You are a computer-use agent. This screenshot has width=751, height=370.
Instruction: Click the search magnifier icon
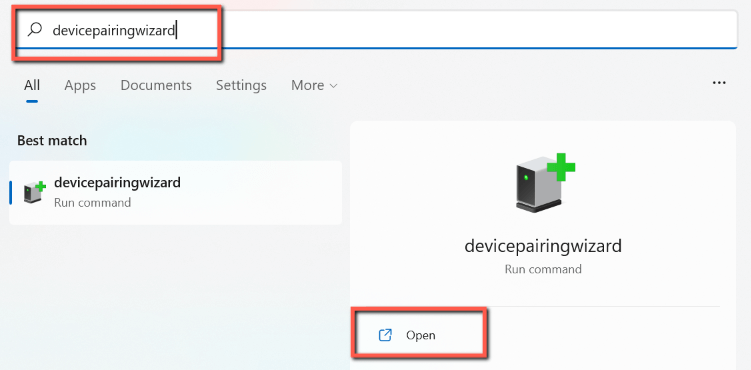point(34,30)
